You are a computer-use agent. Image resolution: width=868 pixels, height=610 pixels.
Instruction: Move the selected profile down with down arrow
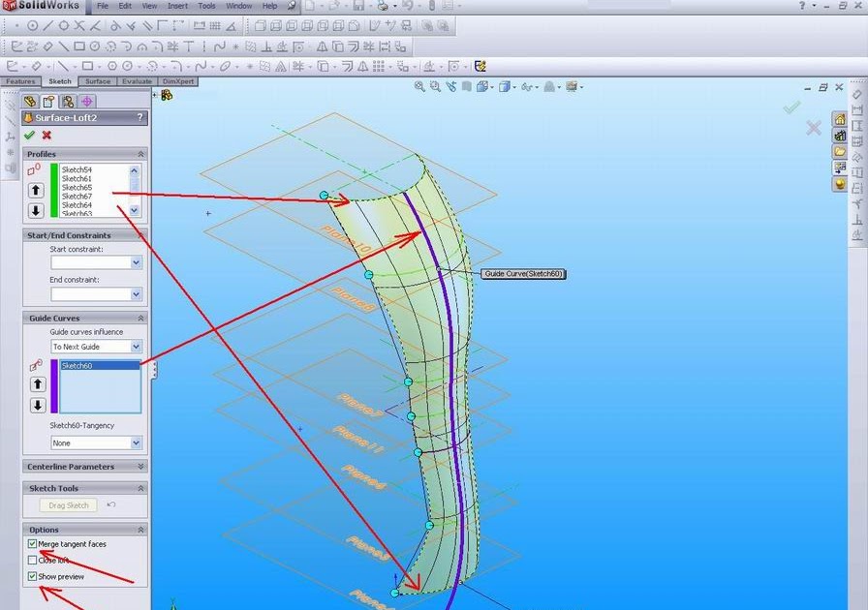(37, 210)
